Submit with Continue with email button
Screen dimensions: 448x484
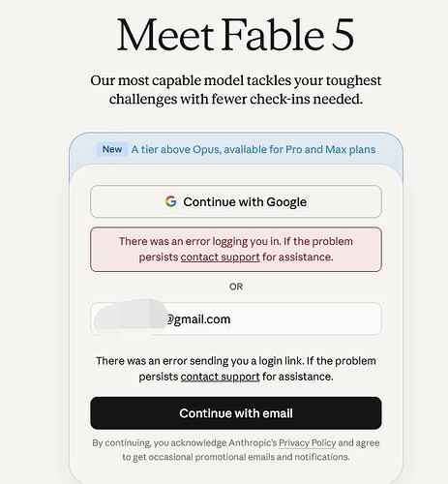pos(236,413)
